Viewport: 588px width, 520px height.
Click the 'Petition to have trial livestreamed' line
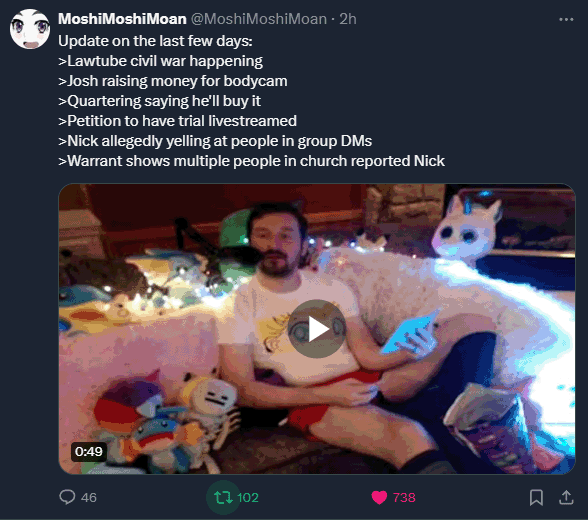click(178, 121)
